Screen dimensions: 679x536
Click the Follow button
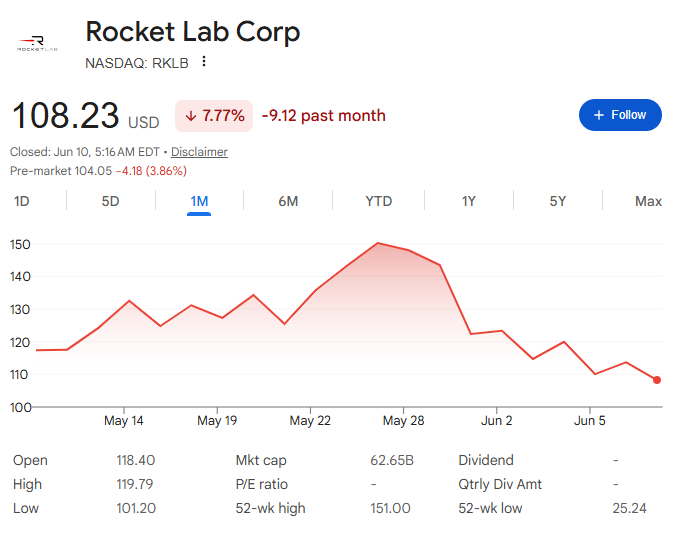[620, 115]
